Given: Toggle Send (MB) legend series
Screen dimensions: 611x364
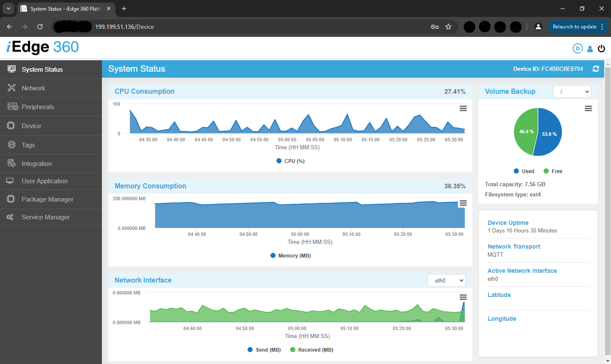Looking at the screenshot, I should pos(264,350).
